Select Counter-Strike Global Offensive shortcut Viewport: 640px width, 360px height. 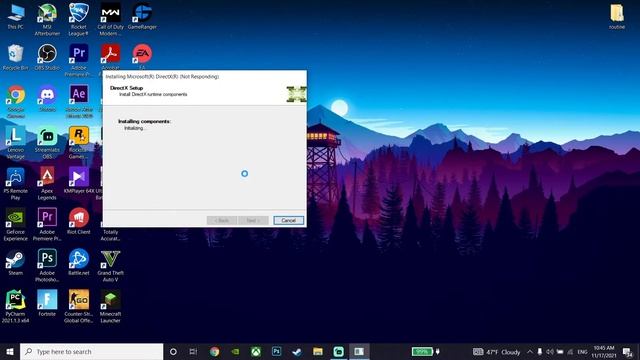[x=79, y=307]
